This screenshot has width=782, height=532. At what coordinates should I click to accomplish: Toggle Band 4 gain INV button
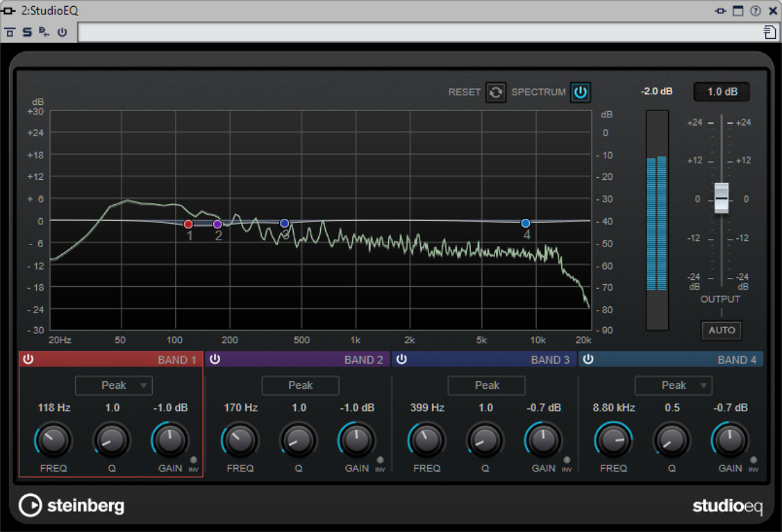point(753,460)
